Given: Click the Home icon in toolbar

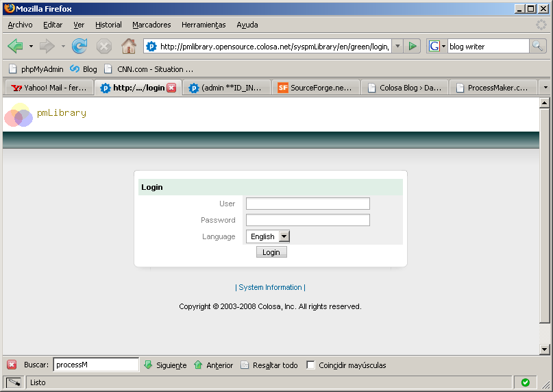Looking at the screenshot, I should 128,46.
